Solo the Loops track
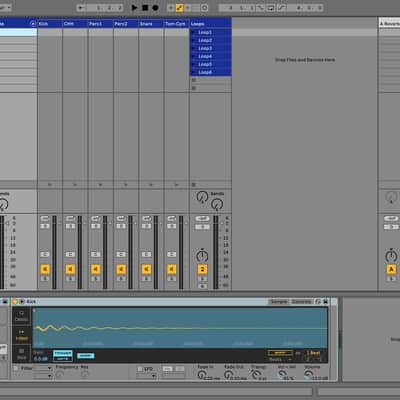This screenshot has width=400, height=400. [202, 279]
